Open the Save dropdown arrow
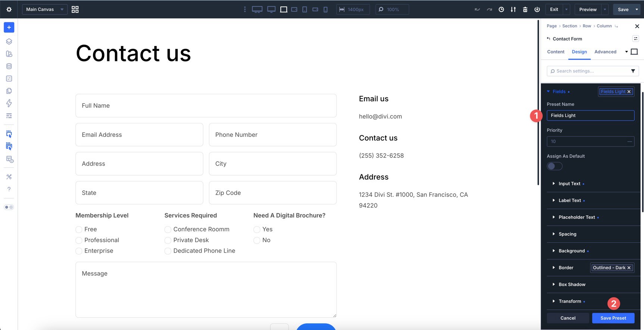The height and width of the screenshot is (330, 644). tap(637, 9)
